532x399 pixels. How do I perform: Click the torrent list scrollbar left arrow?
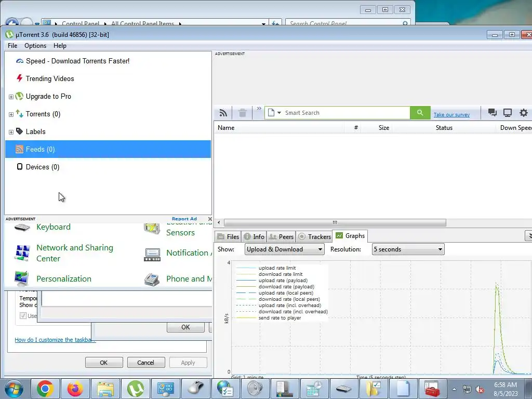pyautogui.click(x=219, y=222)
